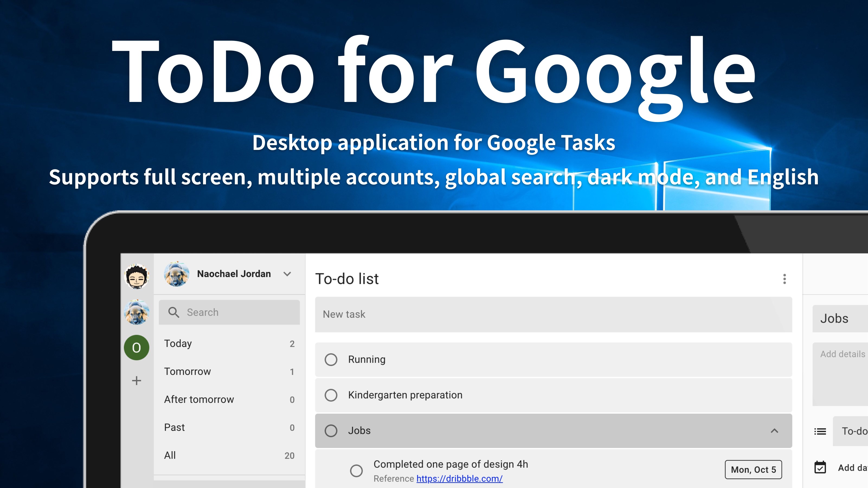Click the cartoon face account avatar

[136, 277]
